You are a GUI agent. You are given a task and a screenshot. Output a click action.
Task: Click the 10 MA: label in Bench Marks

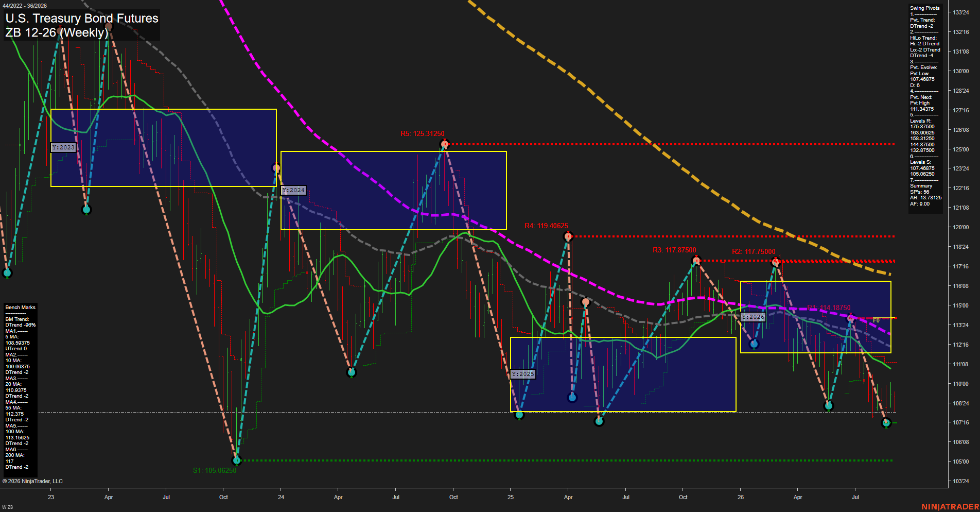(13, 361)
